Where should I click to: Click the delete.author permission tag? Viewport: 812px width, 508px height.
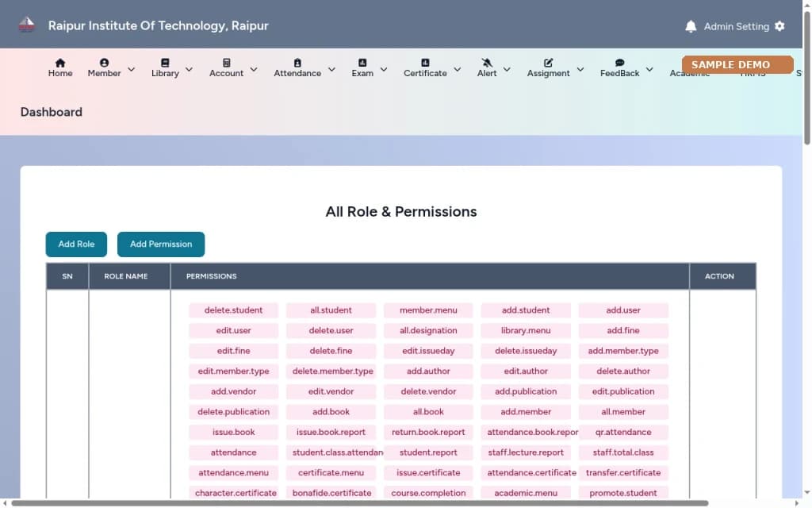[x=623, y=371]
